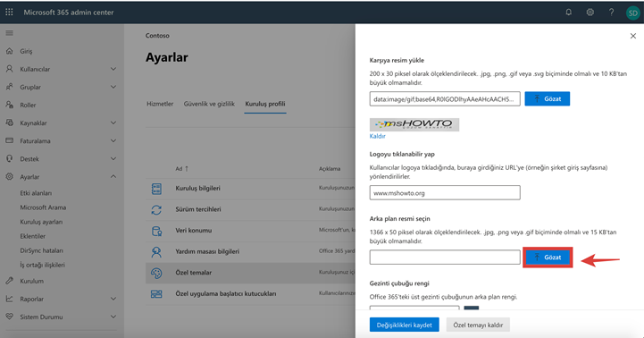Viewport: 644px width, 338px height.
Task: Click Gözat button for logo upload
Action: click(x=547, y=98)
